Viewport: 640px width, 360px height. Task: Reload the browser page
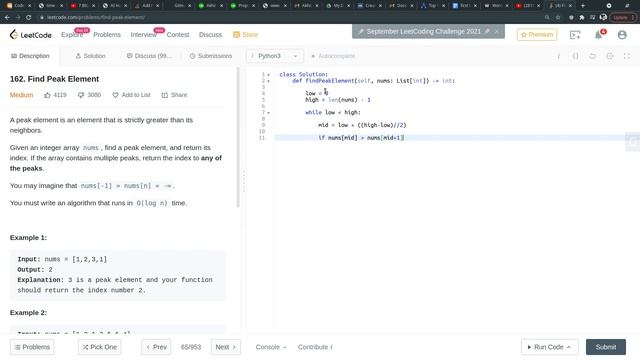pos(29,18)
